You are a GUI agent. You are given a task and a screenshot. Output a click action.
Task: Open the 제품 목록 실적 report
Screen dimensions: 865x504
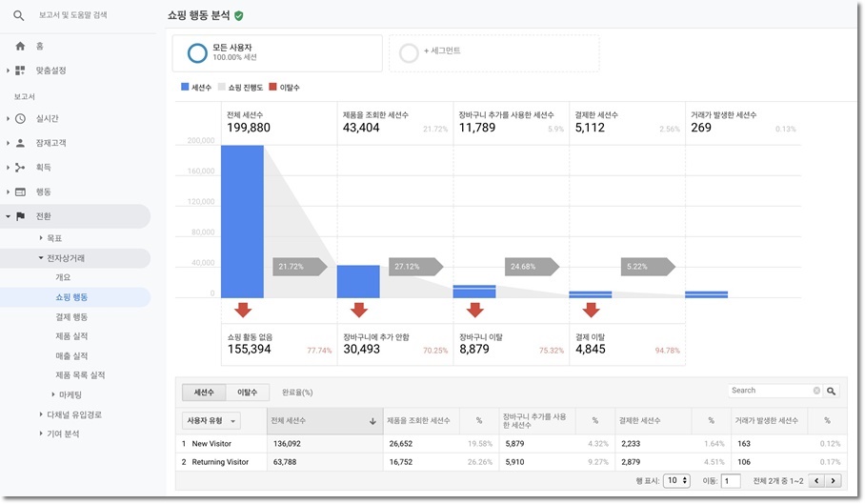pos(80,375)
